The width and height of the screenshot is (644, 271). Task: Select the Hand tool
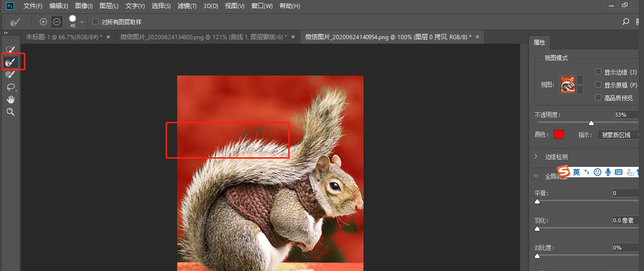coord(10,99)
